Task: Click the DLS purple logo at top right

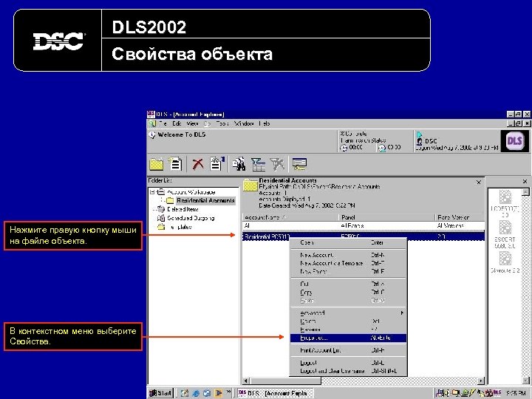Action: (514, 141)
